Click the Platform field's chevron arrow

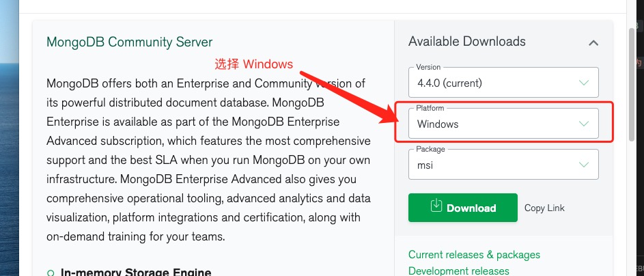click(x=583, y=124)
